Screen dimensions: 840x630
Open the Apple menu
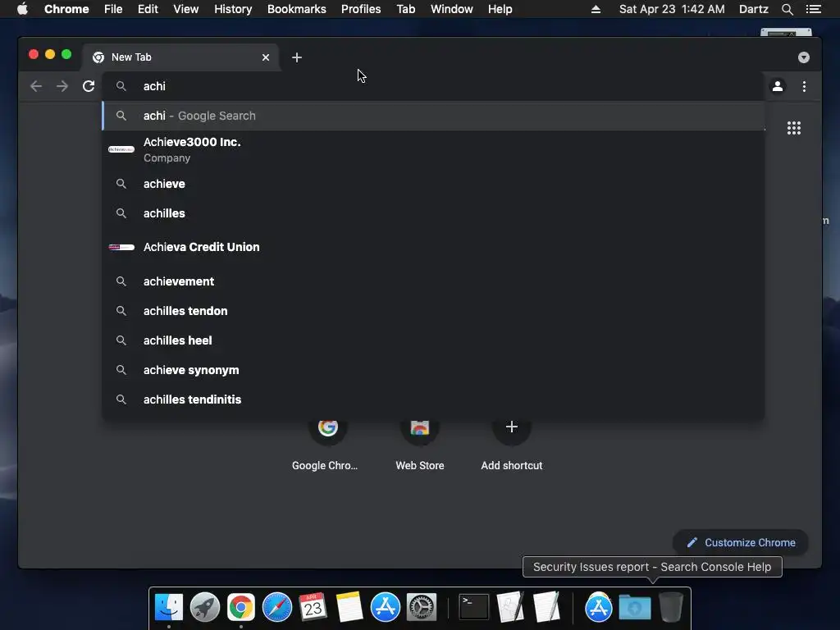pyautogui.click(x=22, y=9)
